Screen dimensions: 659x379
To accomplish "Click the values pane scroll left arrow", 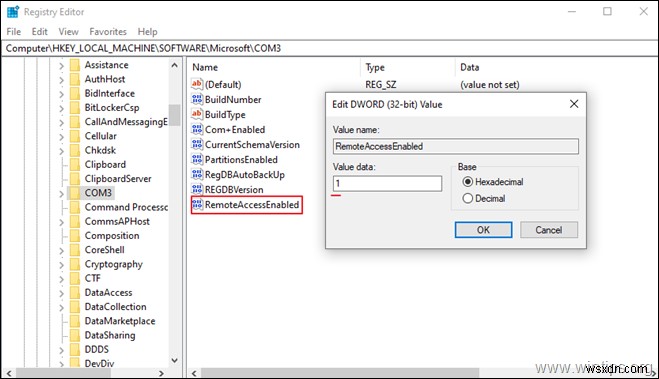I will pyautogui.click(x=194, y=373).
